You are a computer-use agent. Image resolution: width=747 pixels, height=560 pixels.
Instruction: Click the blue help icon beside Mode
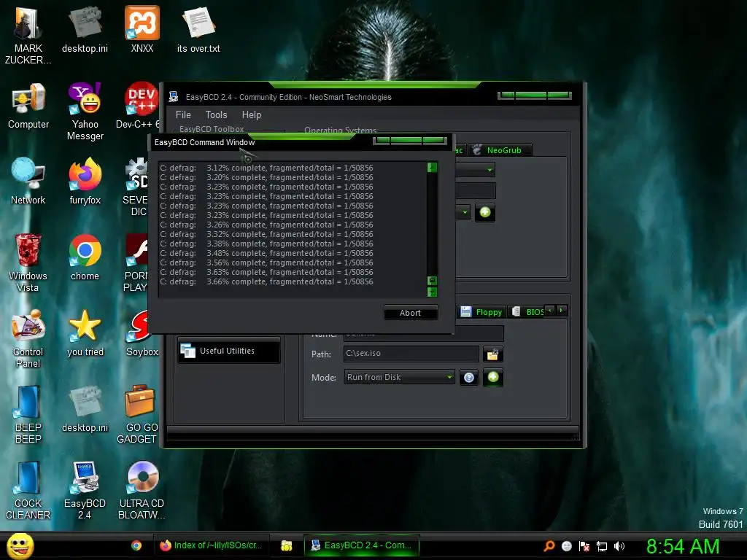(x=469, y=378)
